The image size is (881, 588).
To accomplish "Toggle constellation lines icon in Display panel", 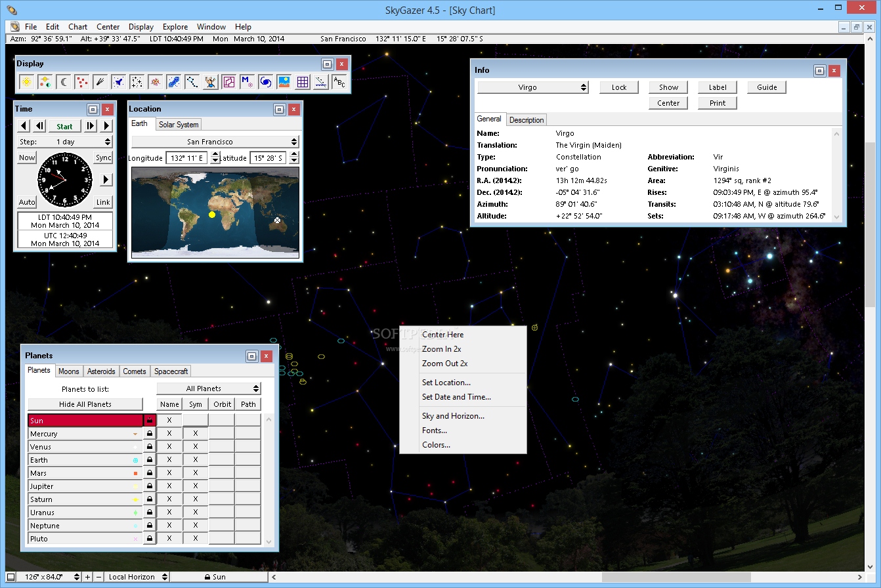I will (192, 82).
